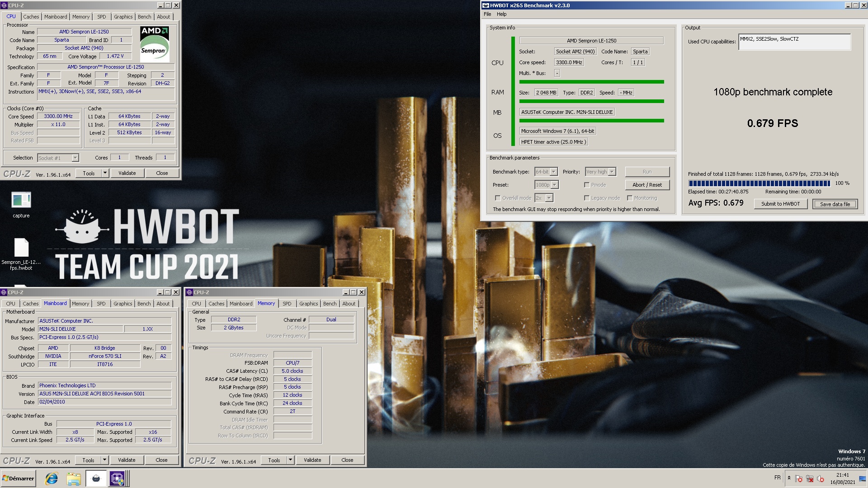The width and height of the screenshot is (868, 488).
Task: Click Validate in top CPU-Z window
Action: pyautogui.click(x=127, y=173)
